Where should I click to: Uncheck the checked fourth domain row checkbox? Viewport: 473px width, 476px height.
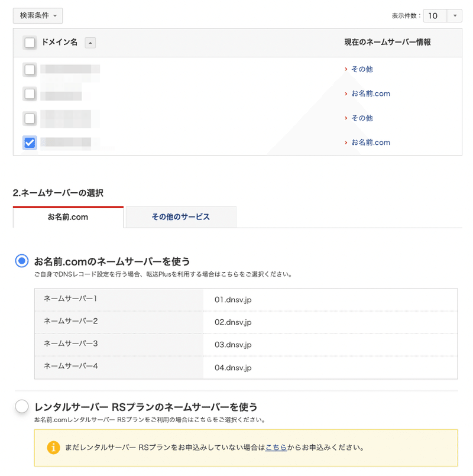point(30,143)
